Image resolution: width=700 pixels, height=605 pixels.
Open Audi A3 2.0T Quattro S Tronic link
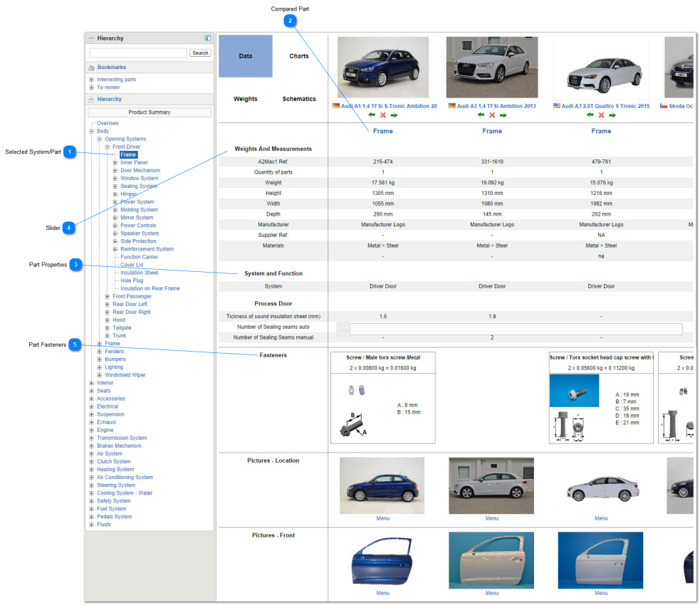(x=605, y=106)
